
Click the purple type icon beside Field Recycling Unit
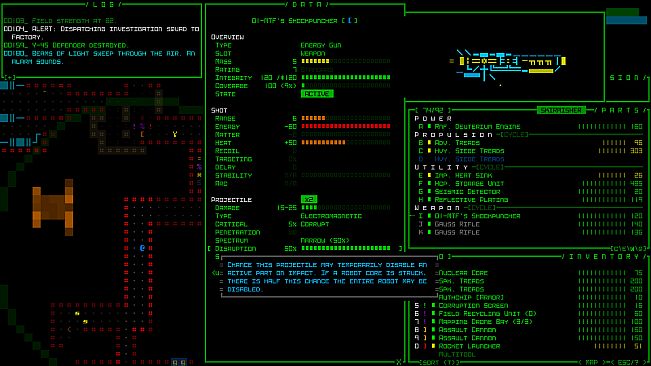424,314
